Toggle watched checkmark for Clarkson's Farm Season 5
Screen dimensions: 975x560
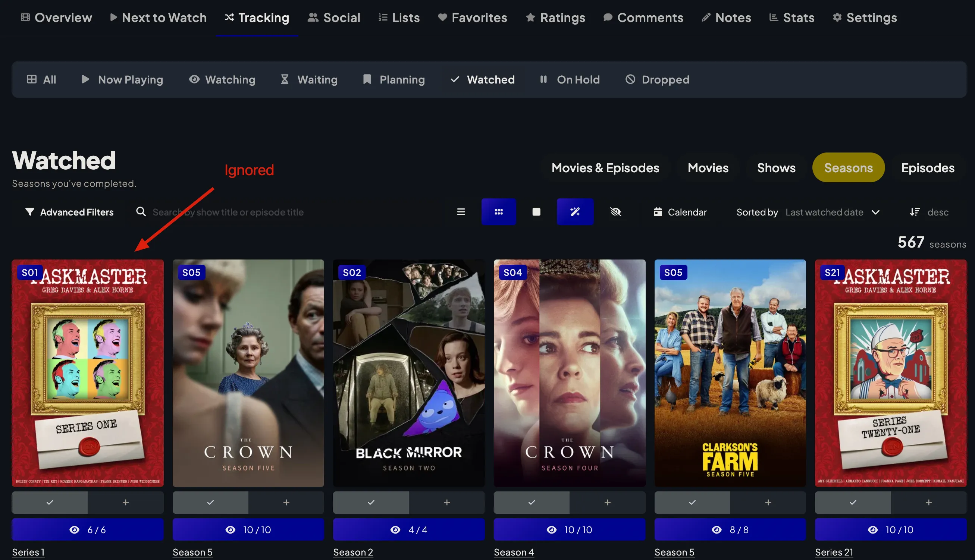click(x=692, y=502)
